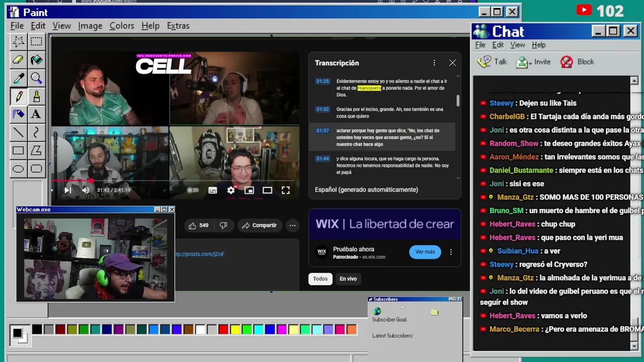Screen dimensions: 644x362
Task: Select the Curve tool in Paint
Action: (36, 132)
